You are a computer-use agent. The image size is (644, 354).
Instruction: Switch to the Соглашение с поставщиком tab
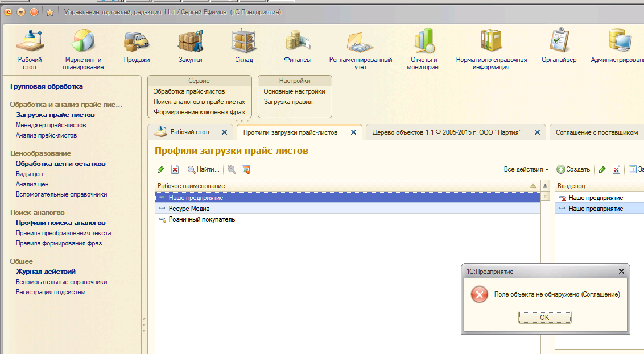point(596,132)
